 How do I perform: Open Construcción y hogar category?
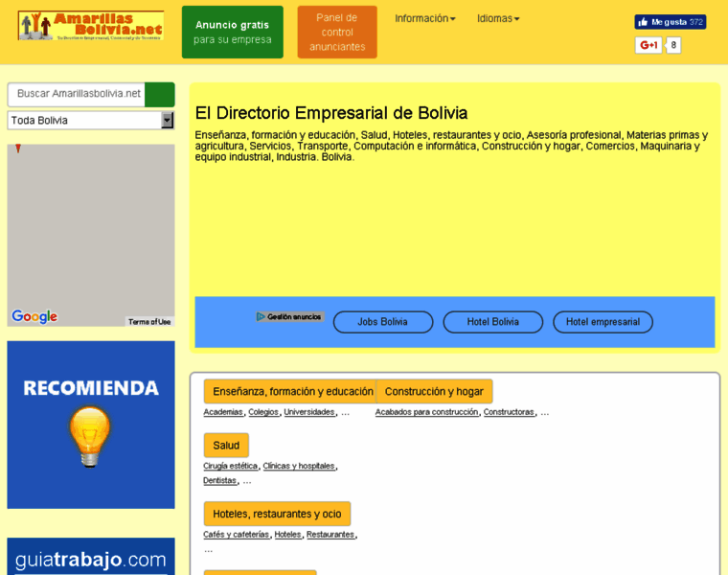(434, 392)
